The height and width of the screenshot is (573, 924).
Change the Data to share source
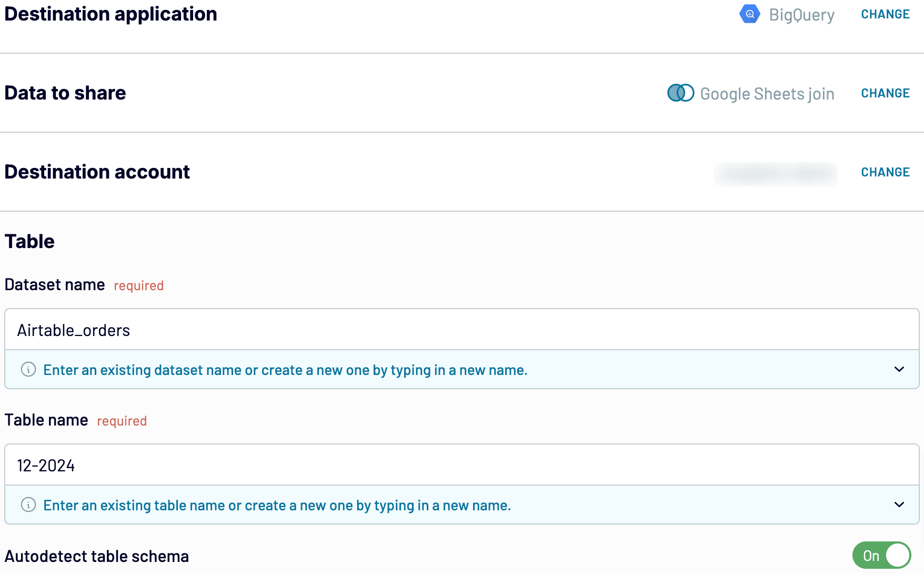tap(885, 93)
